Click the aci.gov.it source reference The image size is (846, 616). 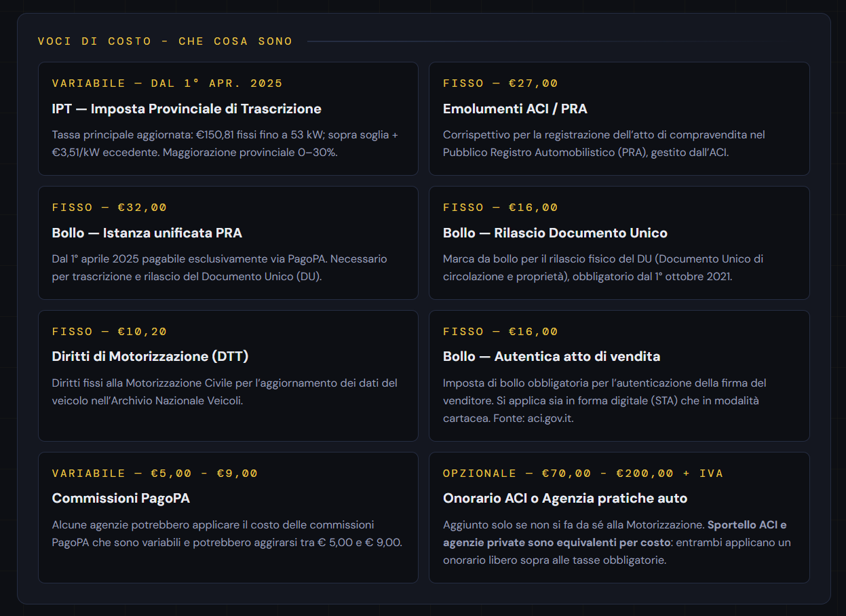[x=550, y=419]
